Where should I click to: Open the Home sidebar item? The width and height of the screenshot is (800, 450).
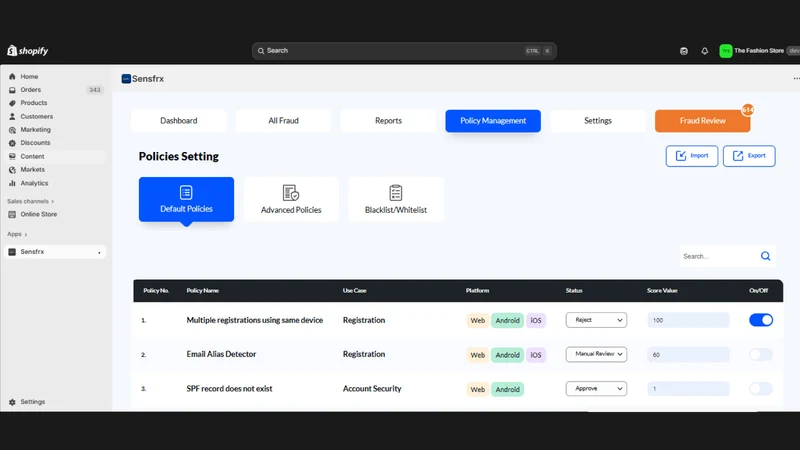click(x=29, y=77)
